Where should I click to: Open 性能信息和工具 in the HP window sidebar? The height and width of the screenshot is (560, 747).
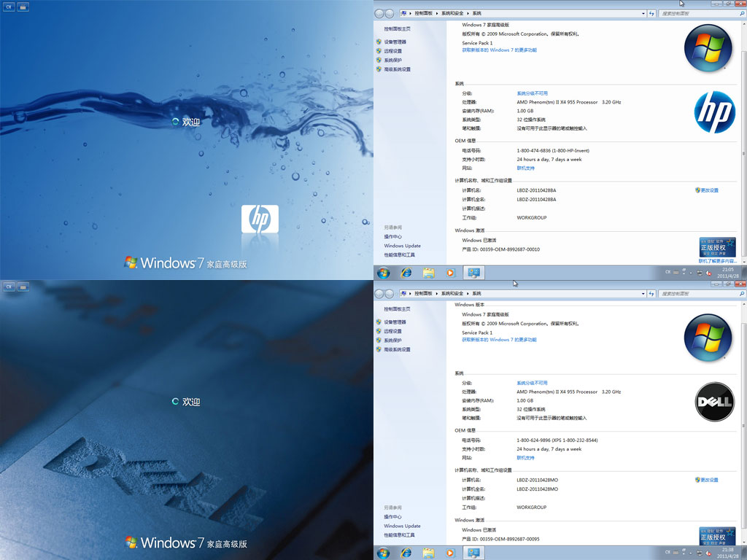pyautogui.click(x=399, y=254)
